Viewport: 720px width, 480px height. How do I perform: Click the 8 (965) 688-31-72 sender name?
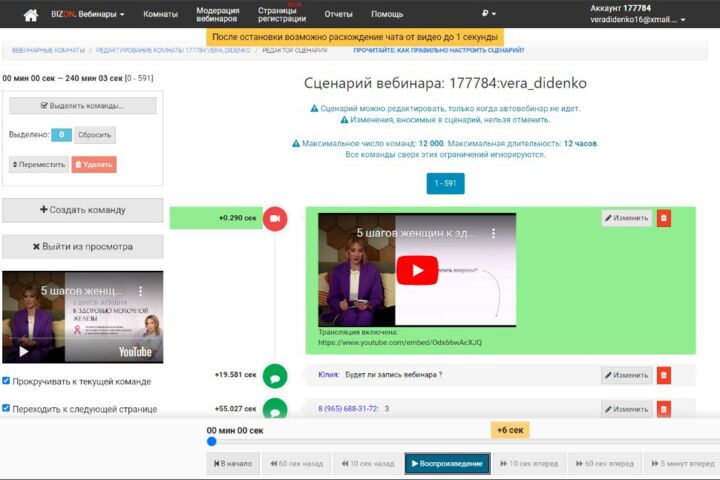[x=348, y=409]
